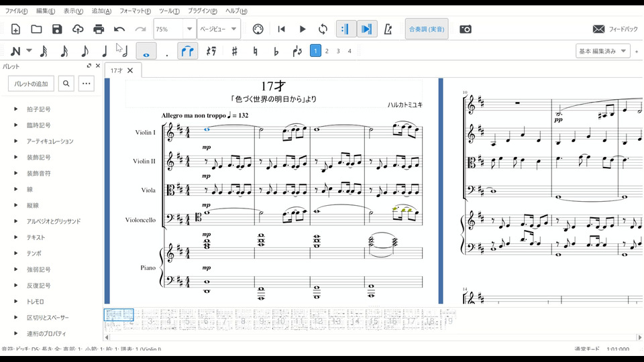Open the フォーマット(F) menu
The height and width of the screenshot is (362, 644).
135,11
